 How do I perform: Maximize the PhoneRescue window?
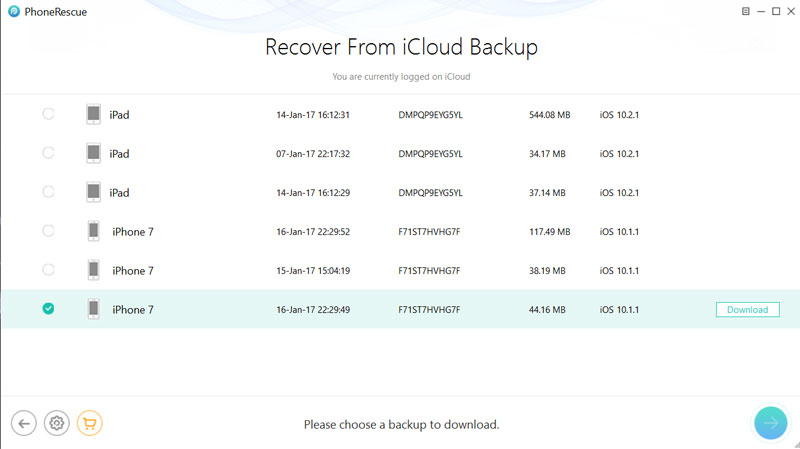point(775,11)
